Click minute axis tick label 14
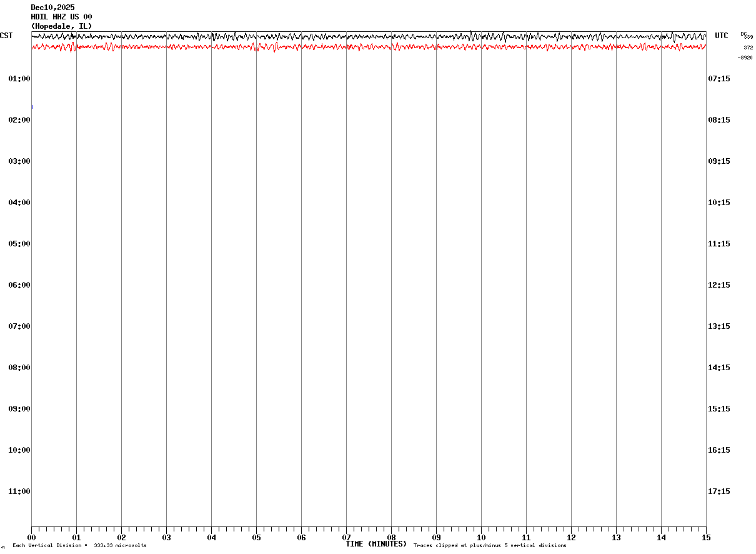 661,538
